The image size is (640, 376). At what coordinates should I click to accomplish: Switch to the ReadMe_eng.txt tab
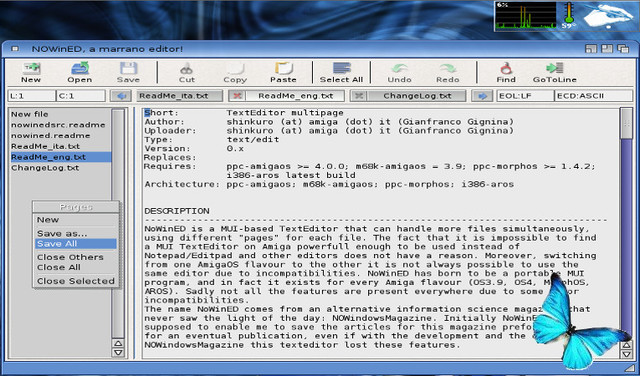[x=296, y=96]
